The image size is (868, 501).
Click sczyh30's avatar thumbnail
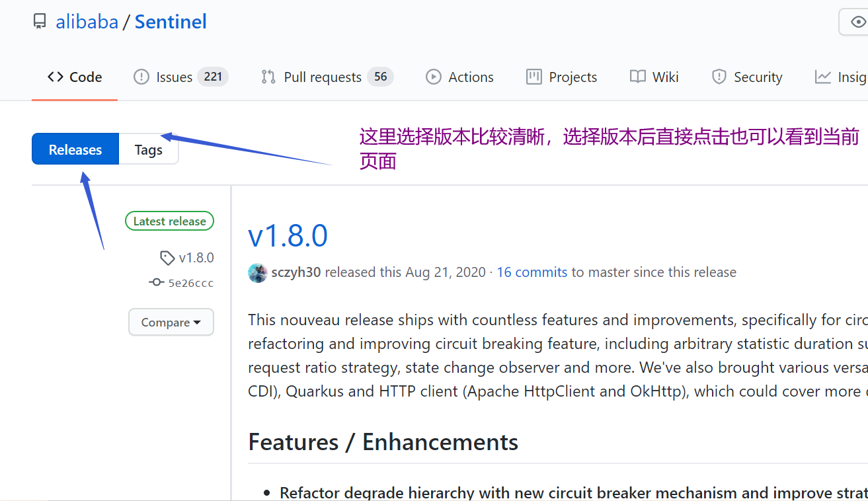258,272
